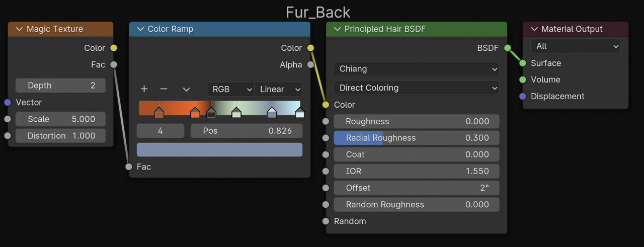
Task: Click the Pos value field
Action: click(247, 131)
